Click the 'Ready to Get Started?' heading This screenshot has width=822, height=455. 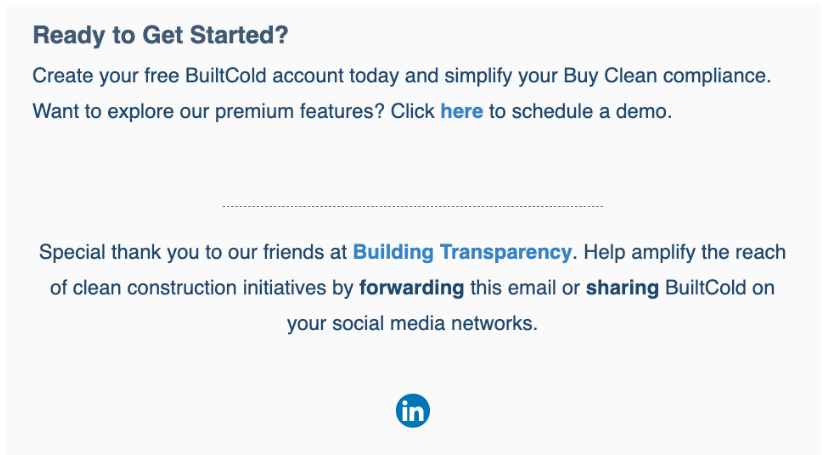click(160, 36)
